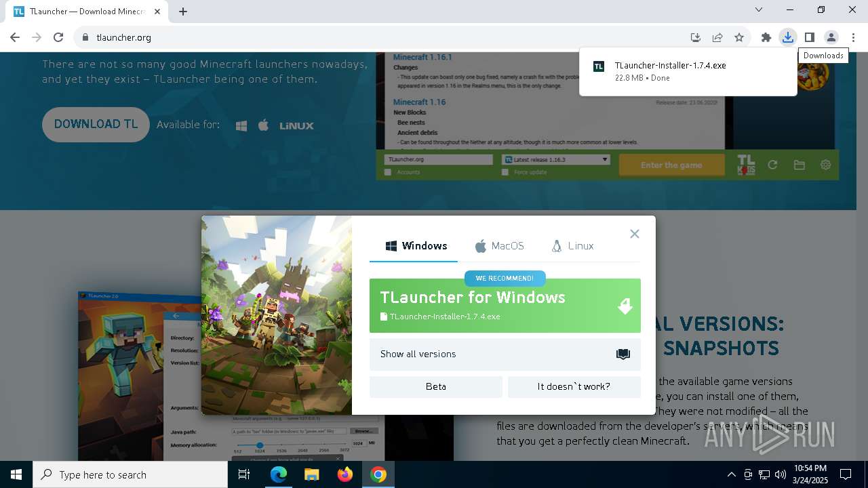The image size is (868, 488).
Task: Open the downloaded TLauncher-Installer-1.7.4.exe item
Action: pyautogui.click(x=688, y=71)
